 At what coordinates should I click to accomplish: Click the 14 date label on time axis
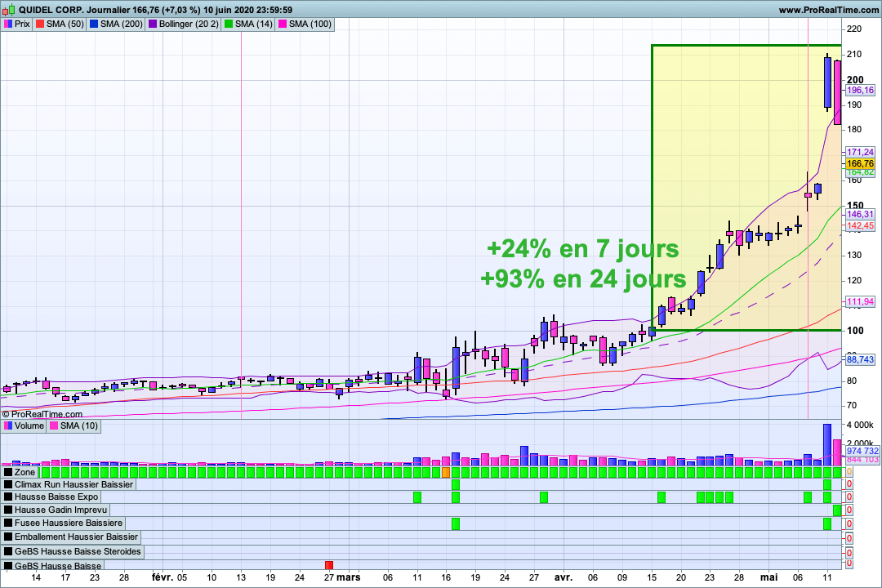(36, 577)
